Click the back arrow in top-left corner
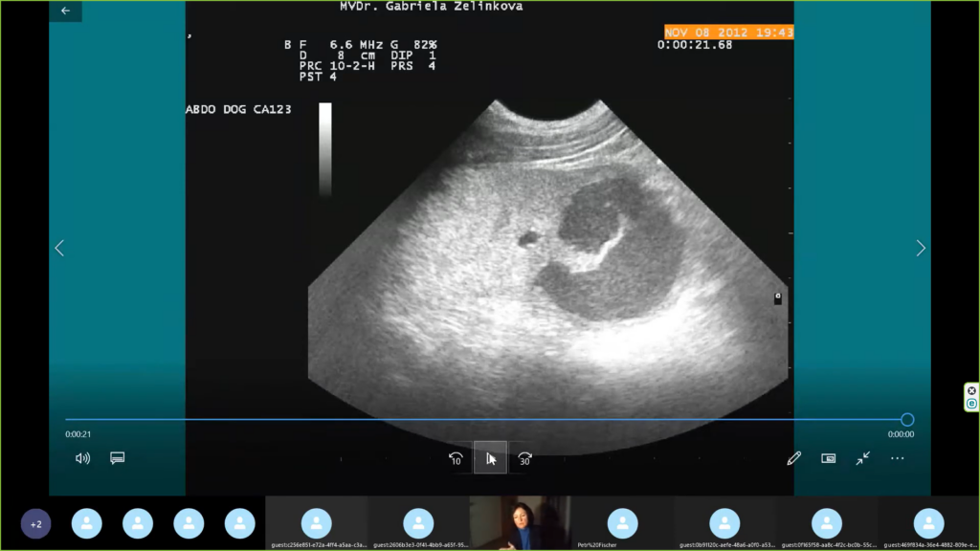Viewport: 980px width, 551px height. pos(65,11)
